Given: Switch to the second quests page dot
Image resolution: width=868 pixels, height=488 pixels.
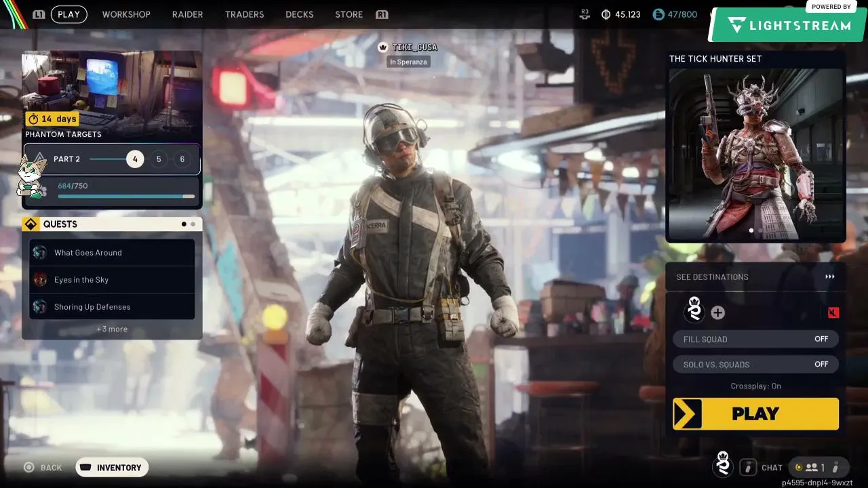Looking at the screenshot, I should coord(193,224).
